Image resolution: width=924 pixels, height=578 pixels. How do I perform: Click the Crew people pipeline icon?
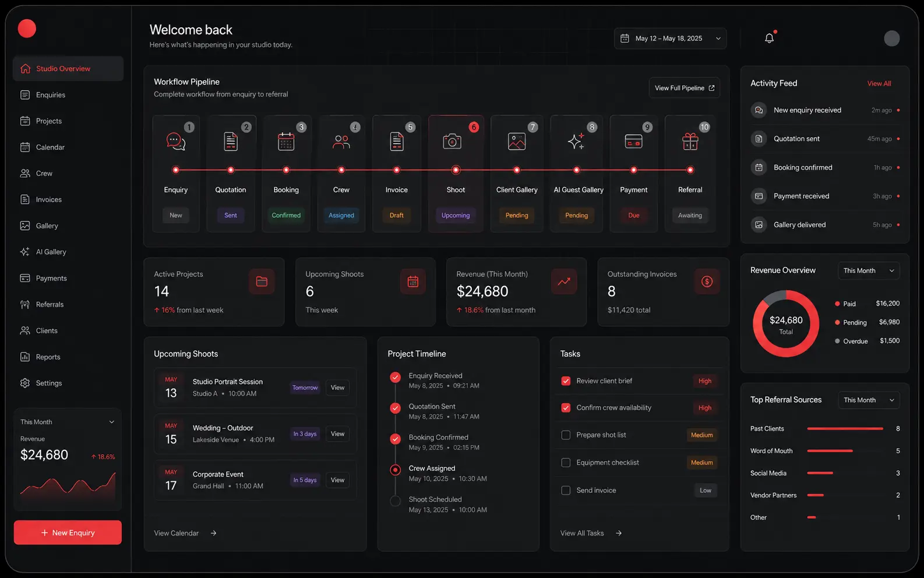tap(341, 142)
